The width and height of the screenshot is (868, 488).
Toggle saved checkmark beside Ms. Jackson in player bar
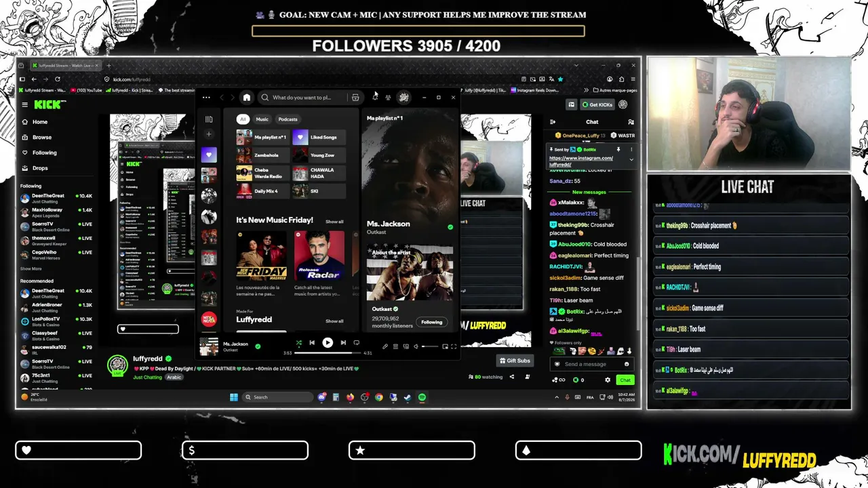(x=258, y=346)
